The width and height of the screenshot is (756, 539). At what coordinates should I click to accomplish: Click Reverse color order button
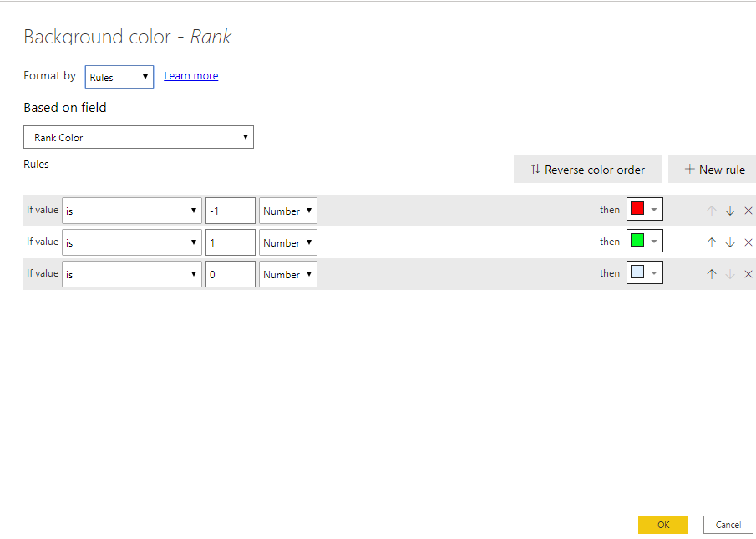pyautogui.click(x=587, y=169)
